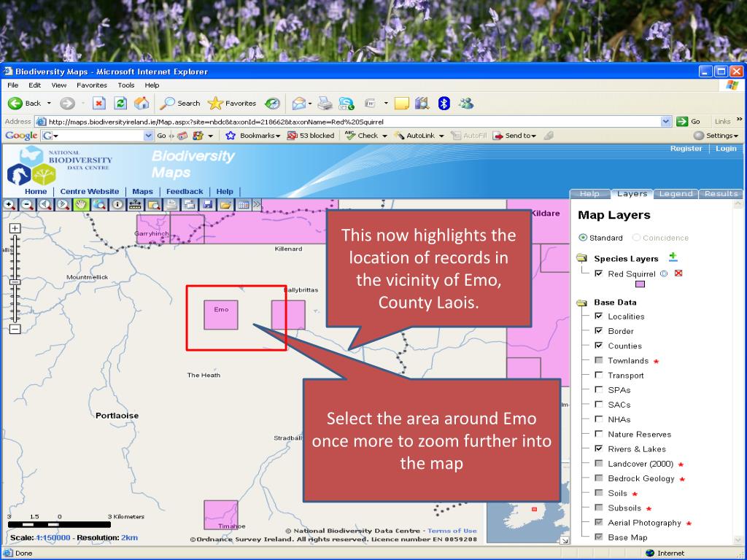Click the Mail envelope toolbar icon

pos(299,104)
